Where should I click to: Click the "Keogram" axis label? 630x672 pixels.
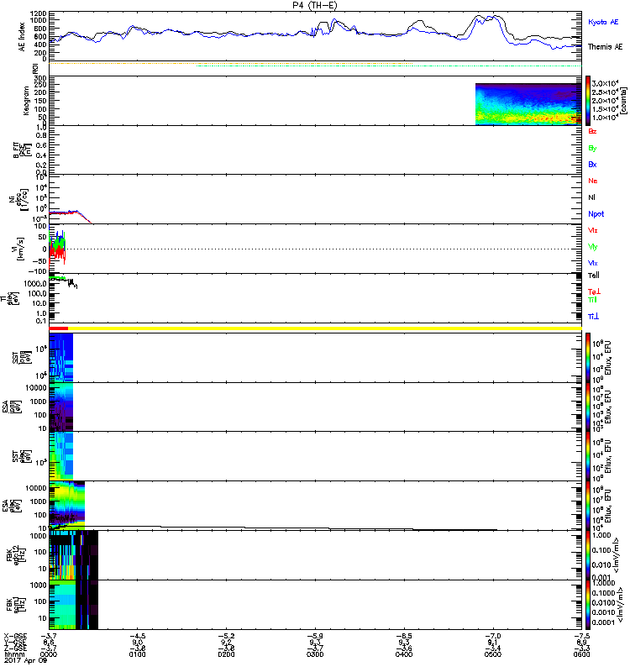(x=26, y=101)
